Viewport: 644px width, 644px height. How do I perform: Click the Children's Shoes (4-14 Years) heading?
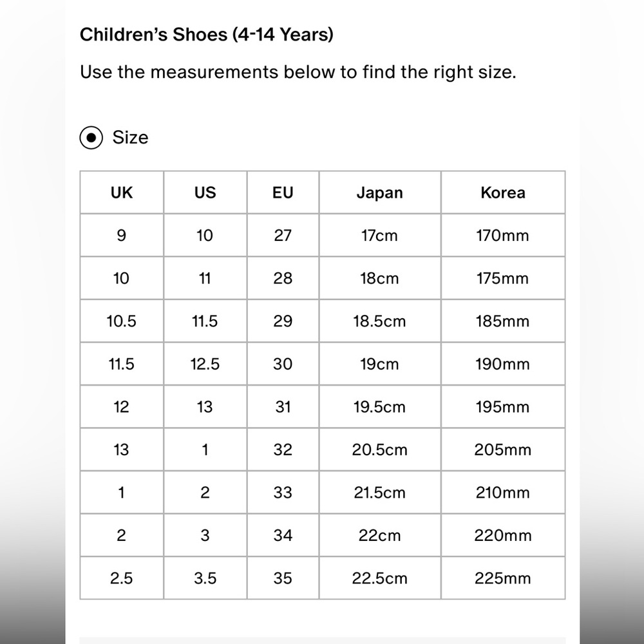coord(208,35)
